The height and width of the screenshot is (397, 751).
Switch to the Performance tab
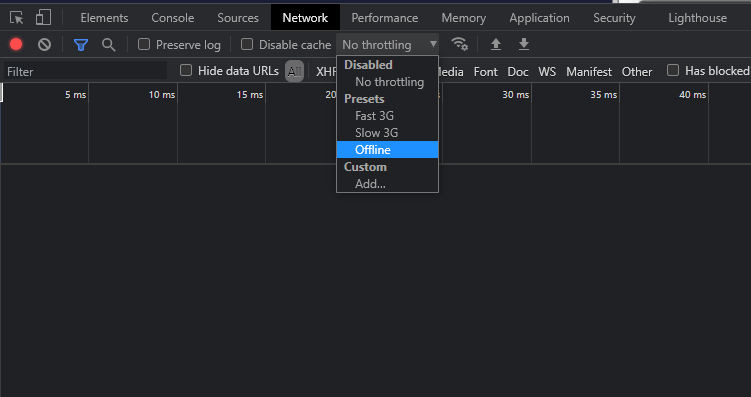(x=385, y=18)
